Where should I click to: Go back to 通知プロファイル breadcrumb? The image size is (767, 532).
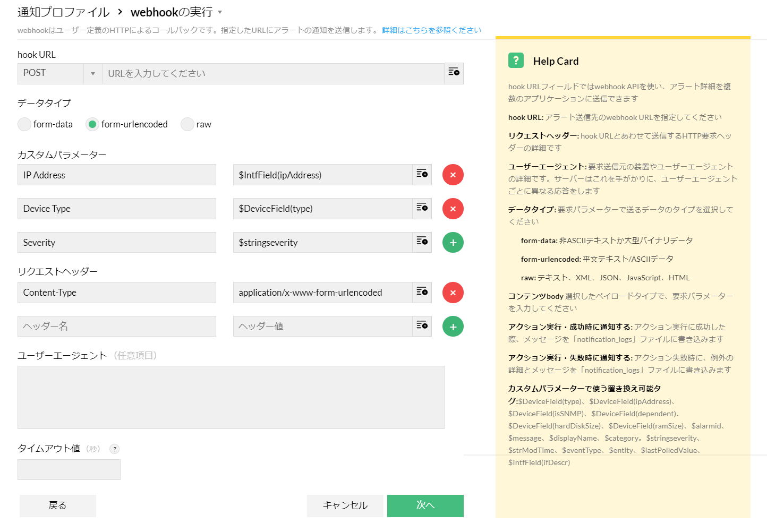tap(63, 12)
